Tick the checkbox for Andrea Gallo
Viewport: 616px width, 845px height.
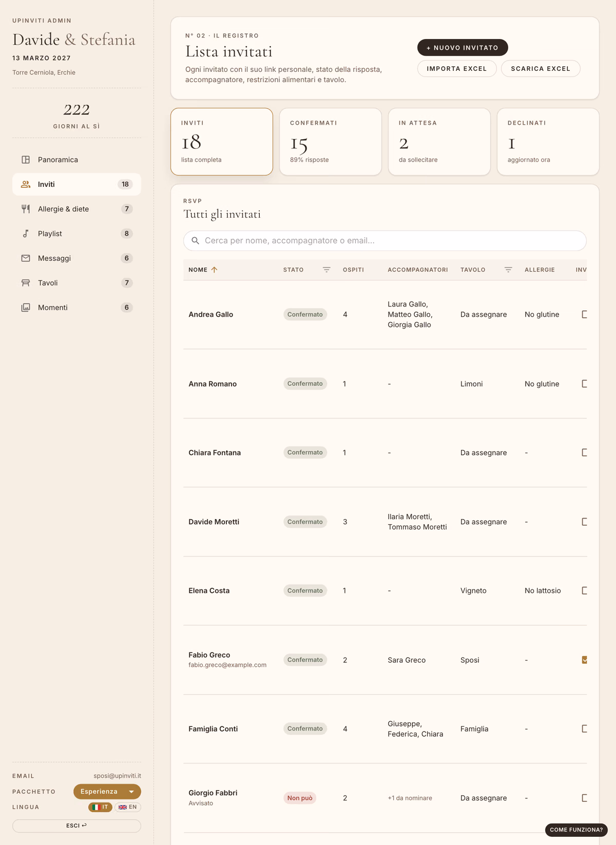click(x=584, y=315)
